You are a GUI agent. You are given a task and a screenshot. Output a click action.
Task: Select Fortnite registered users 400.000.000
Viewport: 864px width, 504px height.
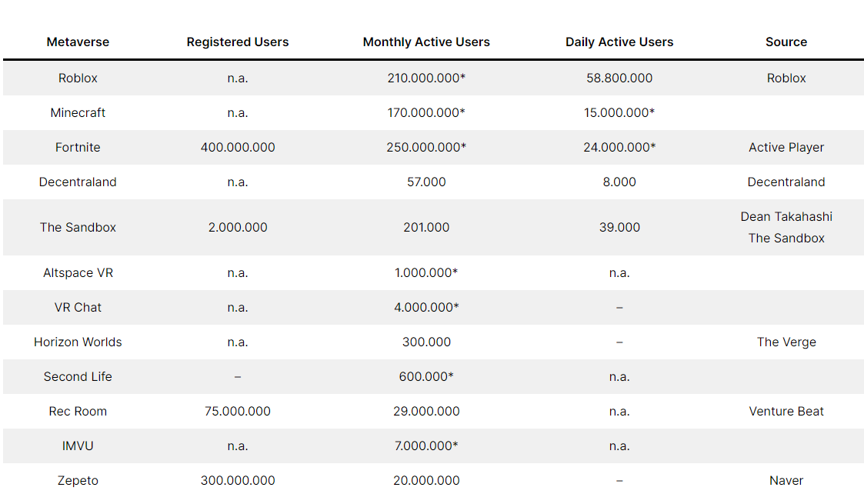[238, 148]
